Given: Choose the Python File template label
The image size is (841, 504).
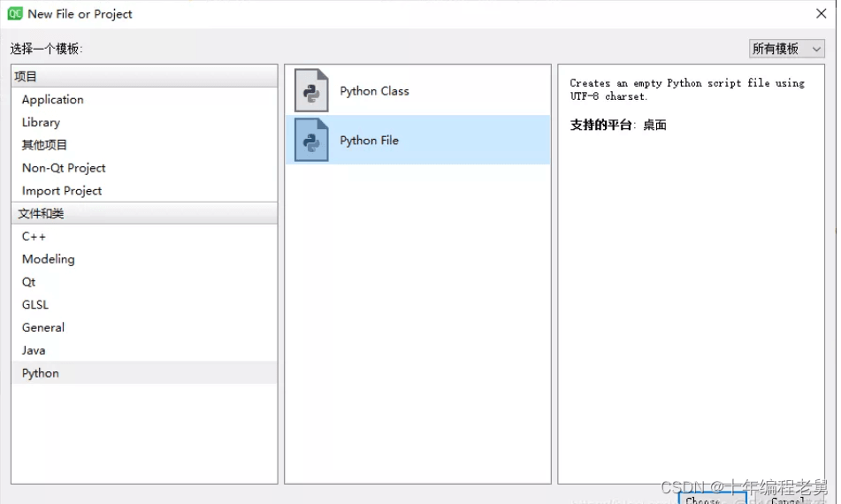Looking at the screenshot, I should coord(369,141).
